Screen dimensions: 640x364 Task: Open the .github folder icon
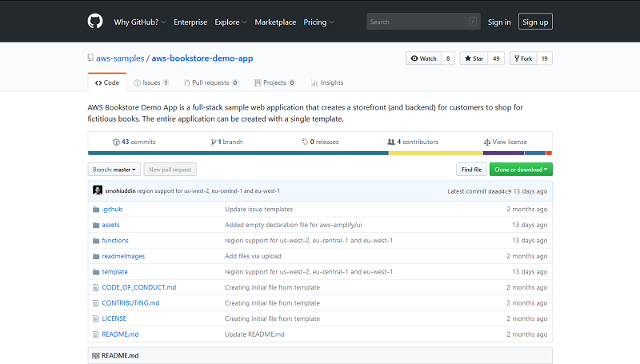(96, 210)
